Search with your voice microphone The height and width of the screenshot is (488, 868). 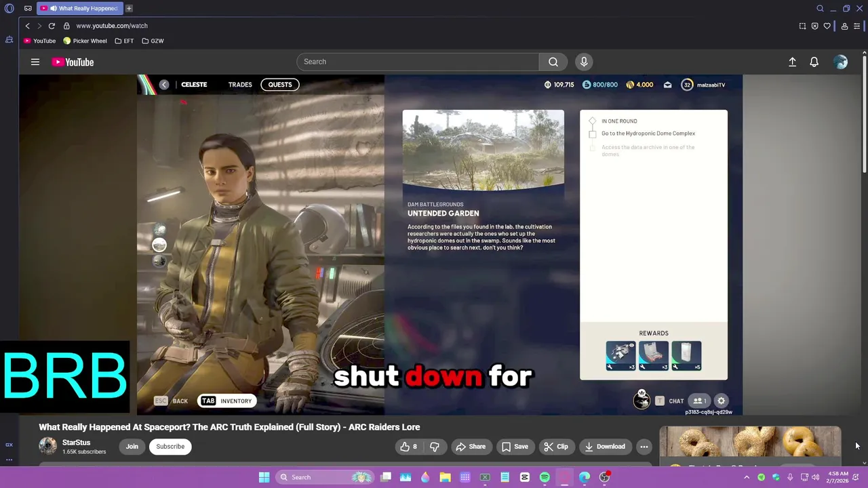584,62
